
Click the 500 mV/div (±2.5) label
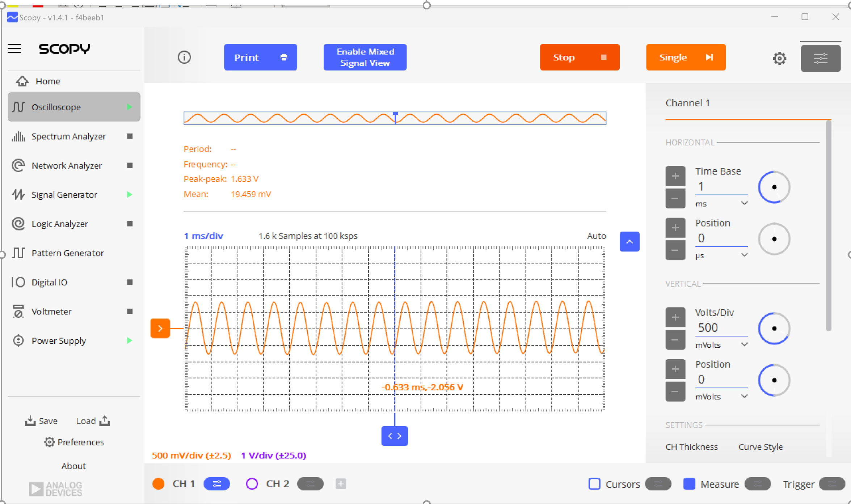pos(191,456)
